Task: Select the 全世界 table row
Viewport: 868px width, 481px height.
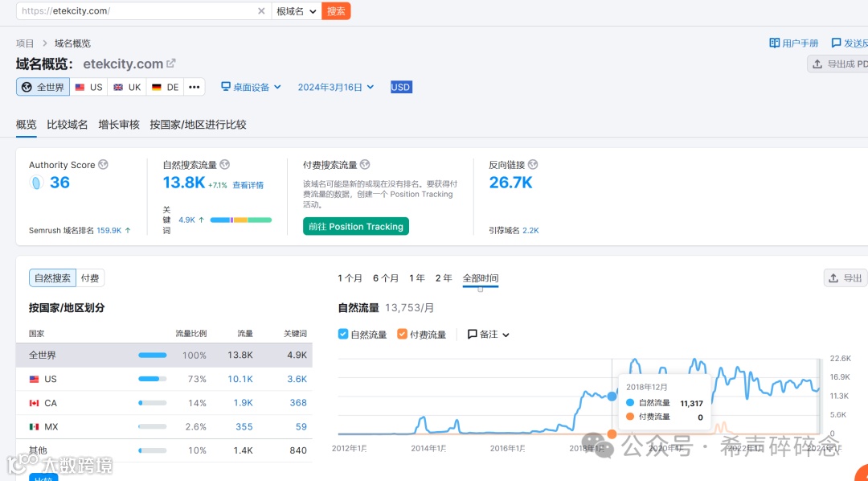Action: coord(164,356)
